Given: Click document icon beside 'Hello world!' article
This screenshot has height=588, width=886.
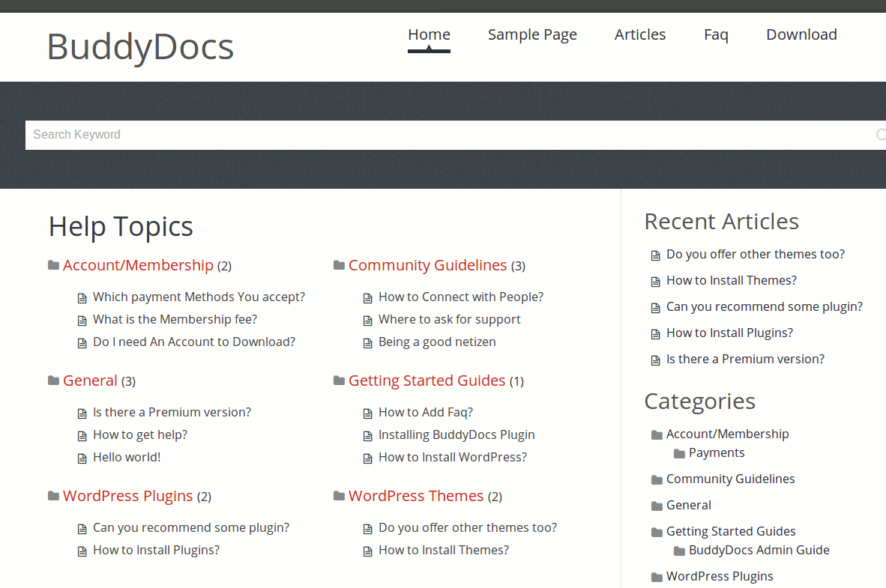Looking at the screenshot, I should [82, 458].
